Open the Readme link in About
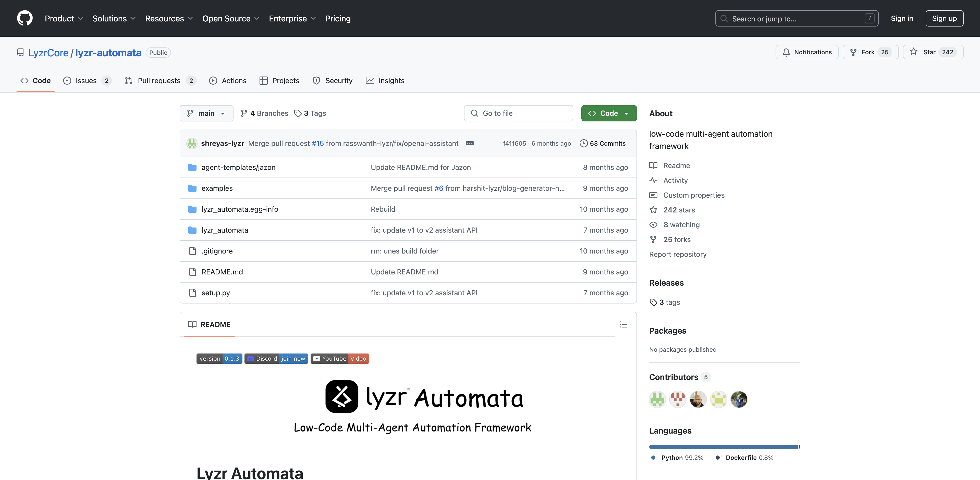 pyautogui.click(x=670, y=165)
